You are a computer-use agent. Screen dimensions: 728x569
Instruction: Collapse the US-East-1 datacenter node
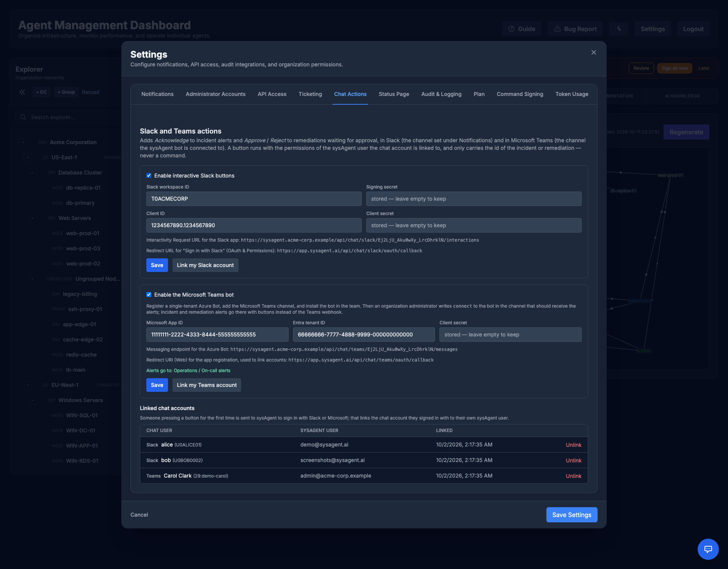28,157
